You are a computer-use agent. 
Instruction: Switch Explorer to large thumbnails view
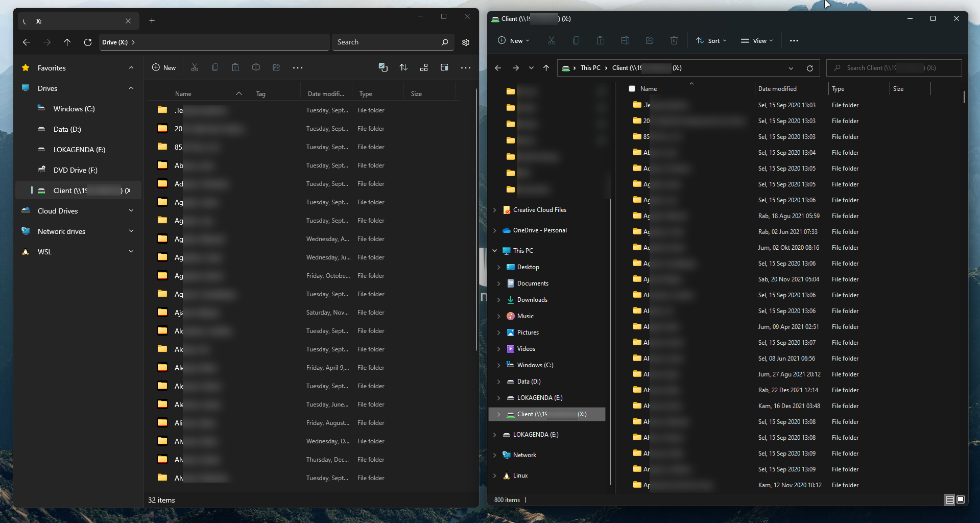point(961,500)
